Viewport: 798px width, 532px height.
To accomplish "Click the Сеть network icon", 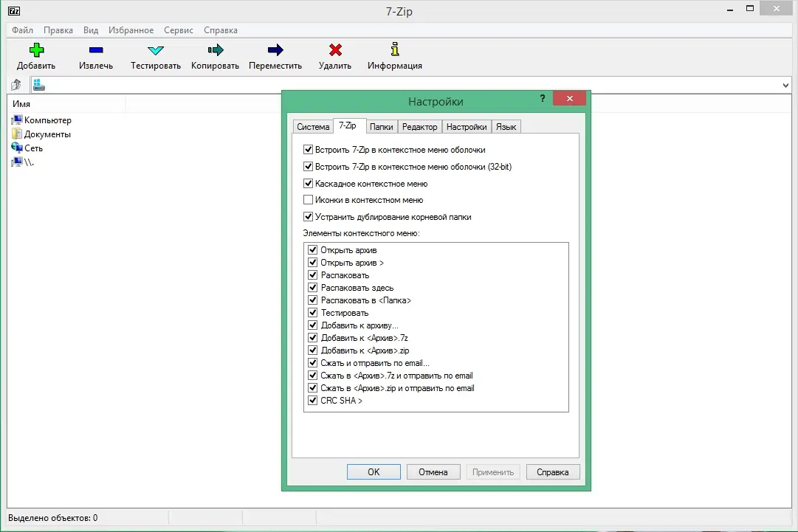I will (x=17, y=148).
